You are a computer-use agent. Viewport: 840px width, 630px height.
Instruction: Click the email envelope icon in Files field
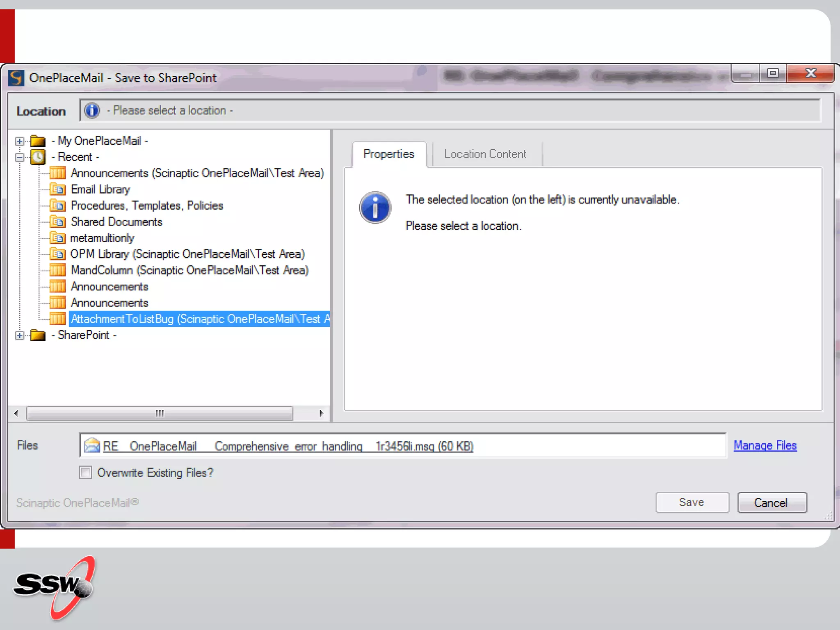tap(92, 445)
